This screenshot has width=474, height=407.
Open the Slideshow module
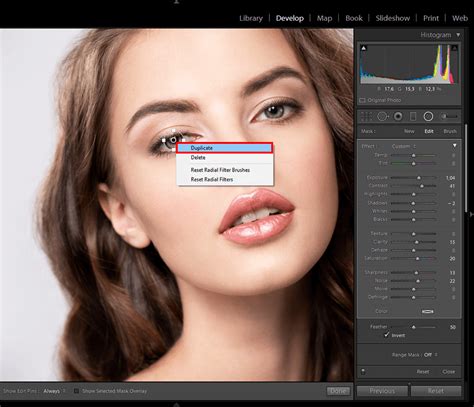tap(393, 18)
